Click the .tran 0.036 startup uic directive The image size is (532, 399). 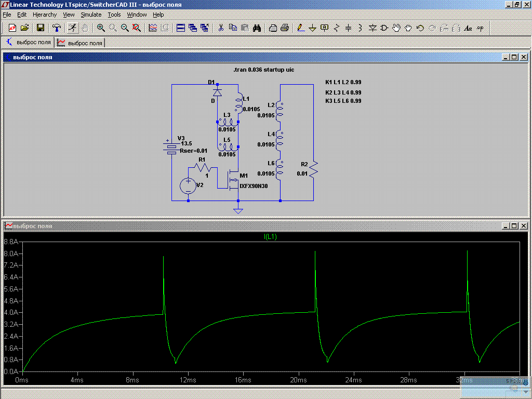263,70
